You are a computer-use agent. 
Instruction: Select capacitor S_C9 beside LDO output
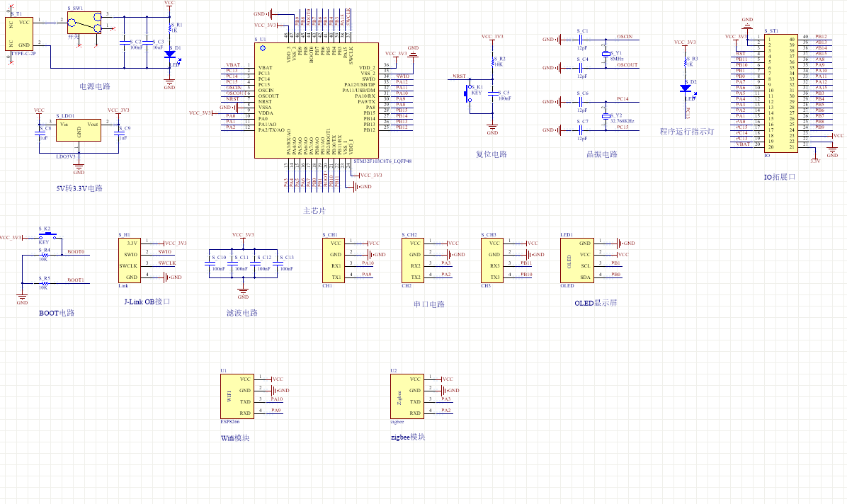pos(118,133)
